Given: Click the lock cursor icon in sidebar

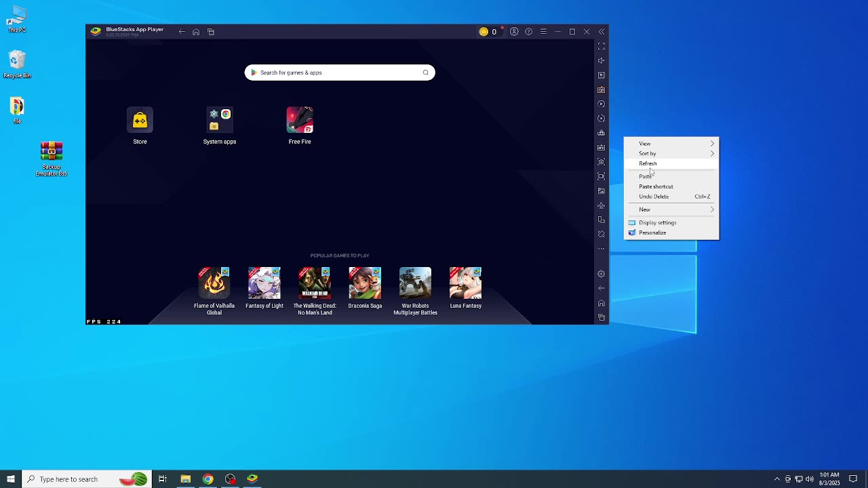Looking at the screenshot, I should 601,75.
